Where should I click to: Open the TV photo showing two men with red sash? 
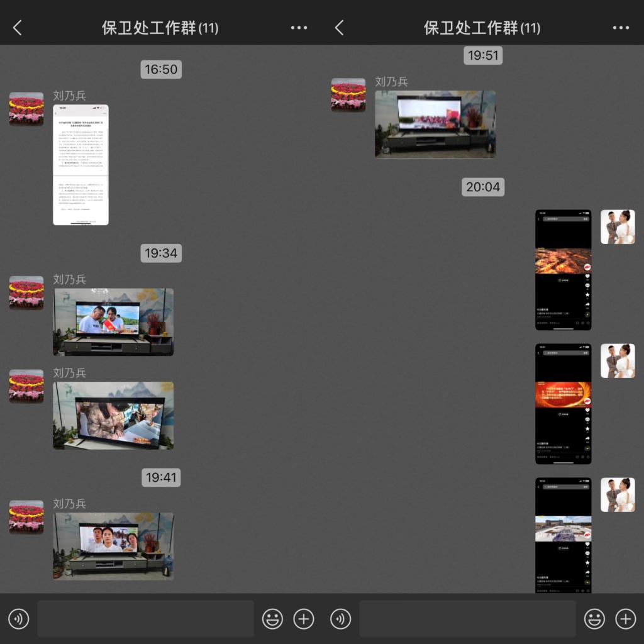pos(113,322)
